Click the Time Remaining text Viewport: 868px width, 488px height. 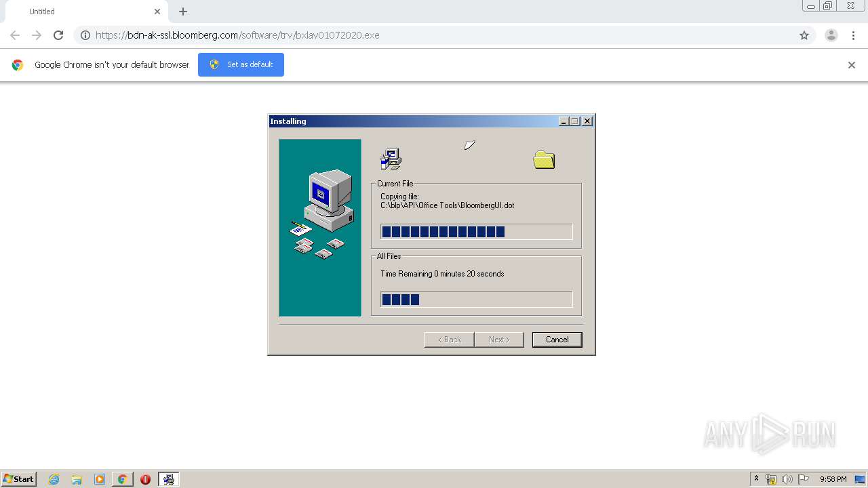point(442,274)
